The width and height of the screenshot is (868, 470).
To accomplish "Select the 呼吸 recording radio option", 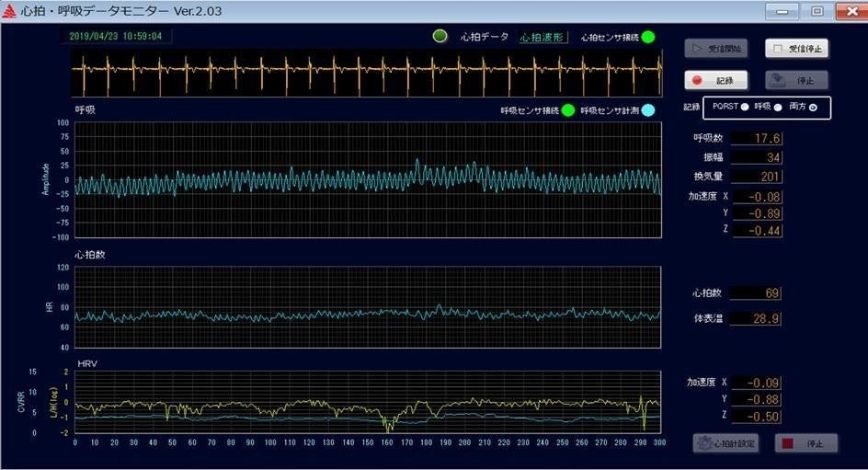I will coord(778,108).
